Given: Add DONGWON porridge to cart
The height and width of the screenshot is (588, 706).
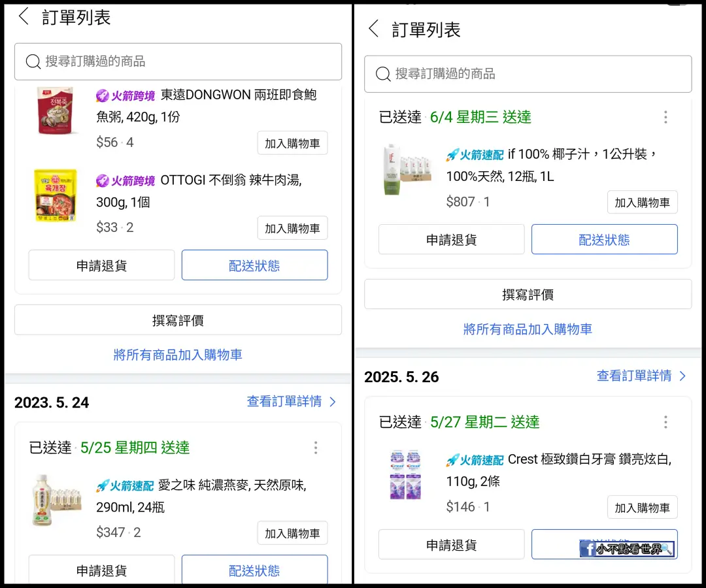Looking at the screenshot, I should pos(292,143).
